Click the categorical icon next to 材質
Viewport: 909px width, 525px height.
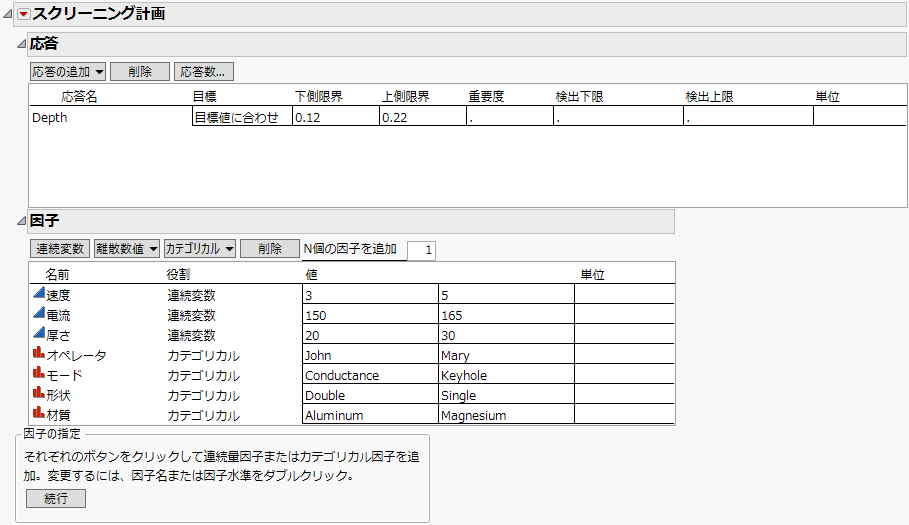click(39, 413)
